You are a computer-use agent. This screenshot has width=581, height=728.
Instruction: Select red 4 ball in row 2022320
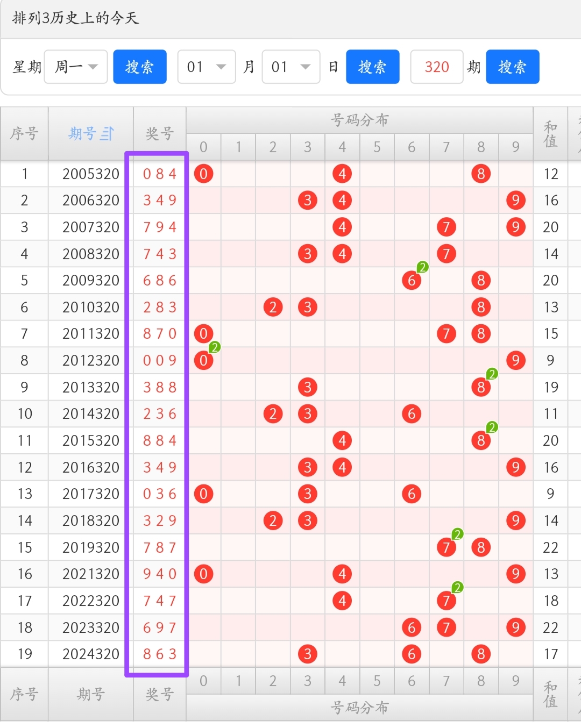pos(342,601)
